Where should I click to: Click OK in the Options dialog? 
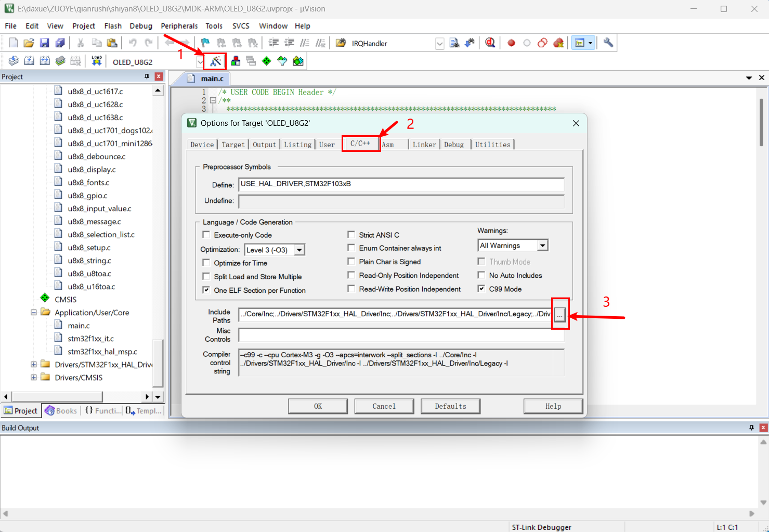(x=318, y=406)
